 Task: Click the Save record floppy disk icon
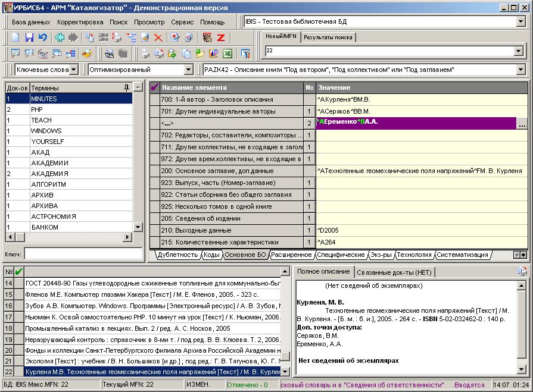[29, 37]
